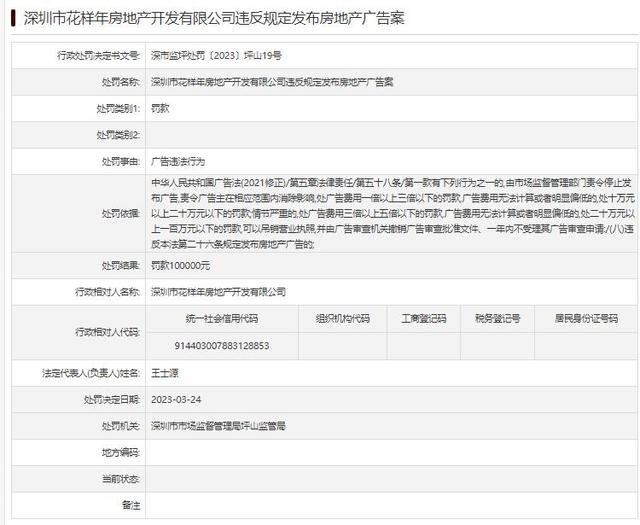Select 深圳市花样年房地产开发有限公司 in 行政相对人名称 row

(x=218, y=292)
